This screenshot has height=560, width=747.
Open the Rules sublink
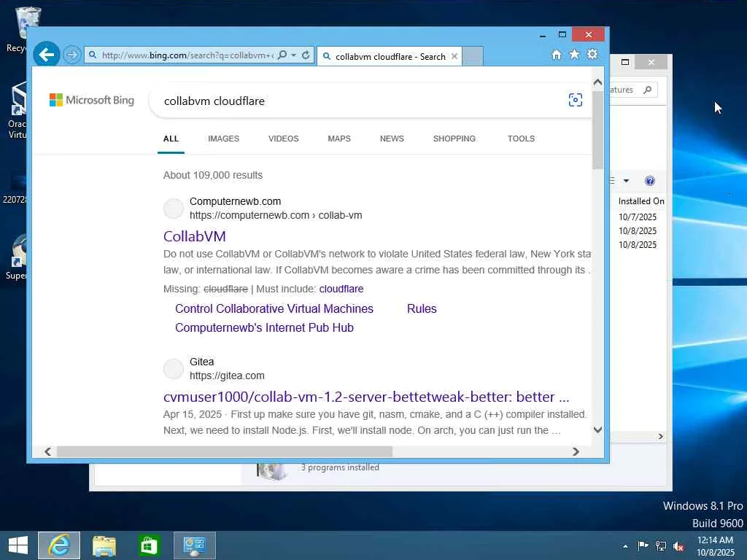(422, 308)
